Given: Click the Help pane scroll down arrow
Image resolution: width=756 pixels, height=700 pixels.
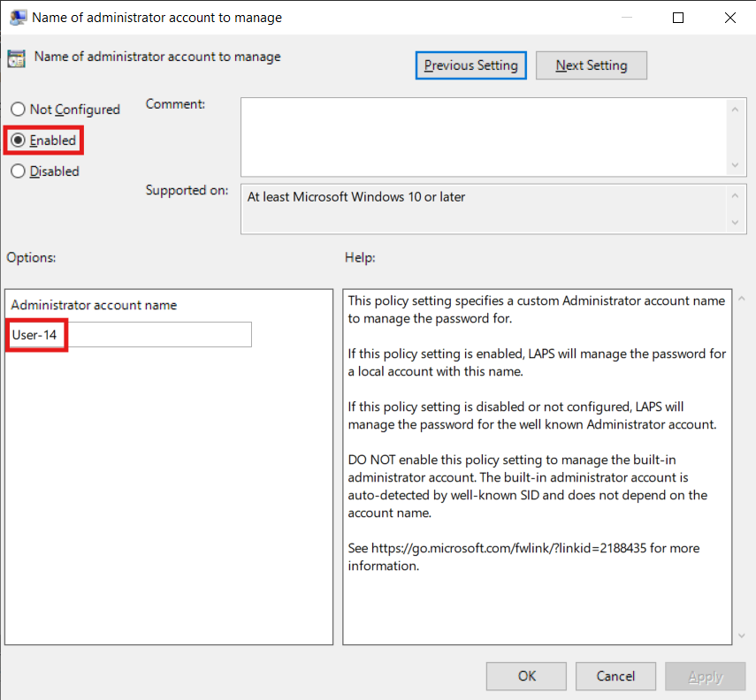Looking at the screenshot, I should 741,634.
